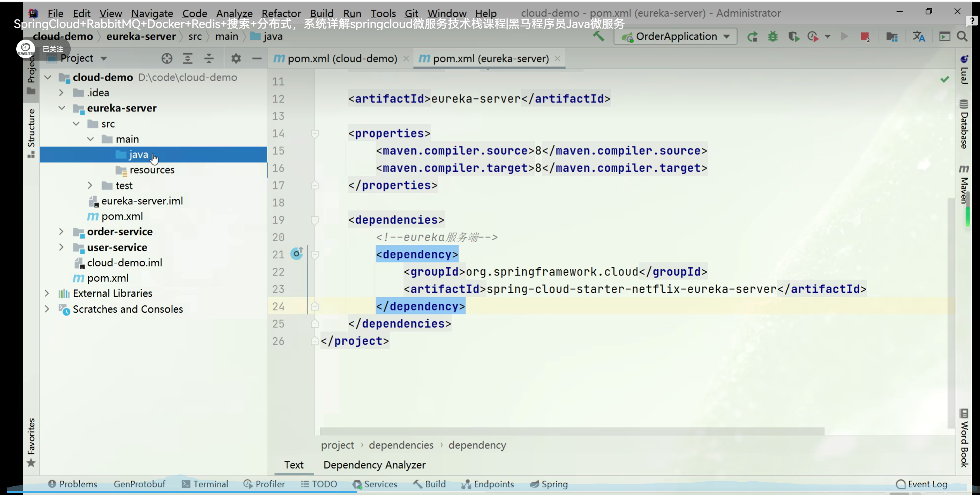Image resolution: width=980 pixels, height=495 pixels.
Task: Open the Refactor menu
Action: [281, 13]
